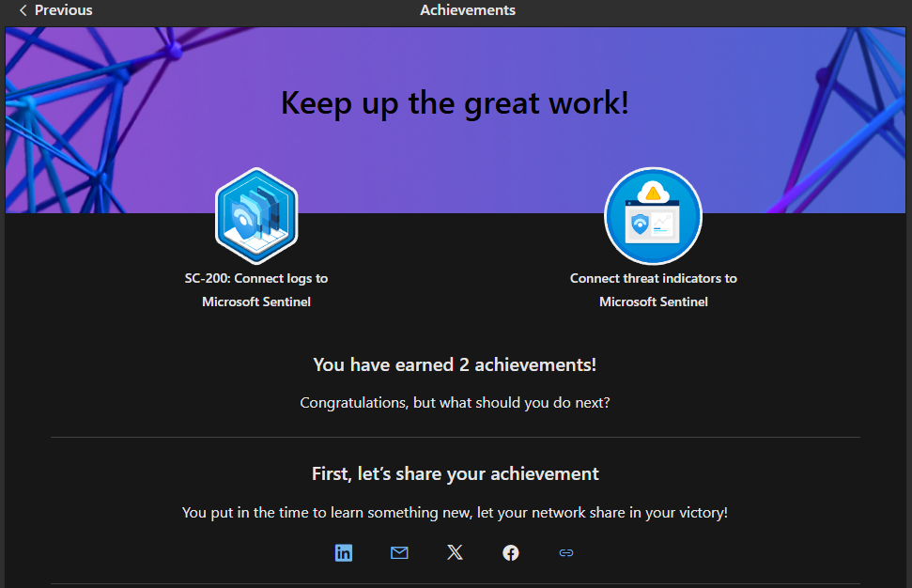Click the congratulations what-next text
Image resolution: width=912 pixels, height=588 pixels.
[455, 402]
